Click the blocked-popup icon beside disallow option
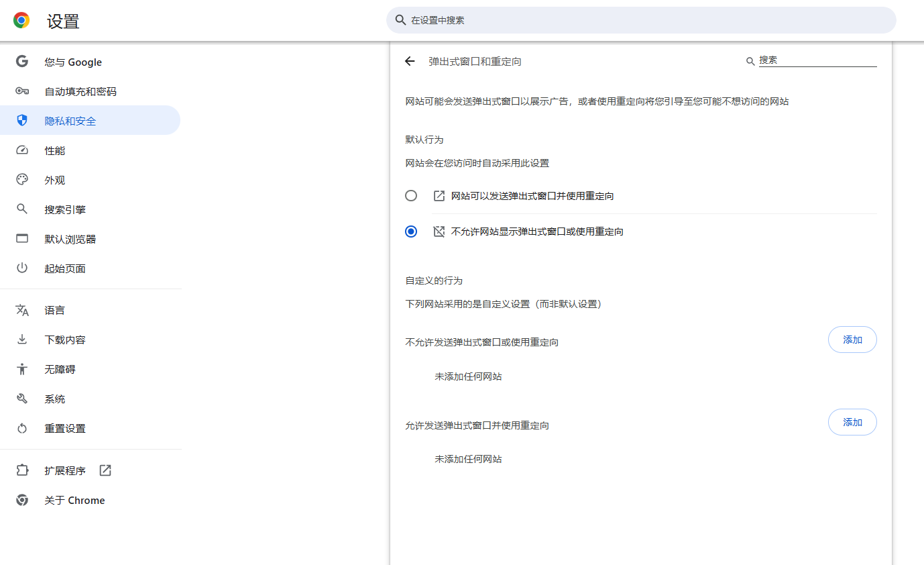The height and width of the screenshot is (565, 924). coord(439,232)
